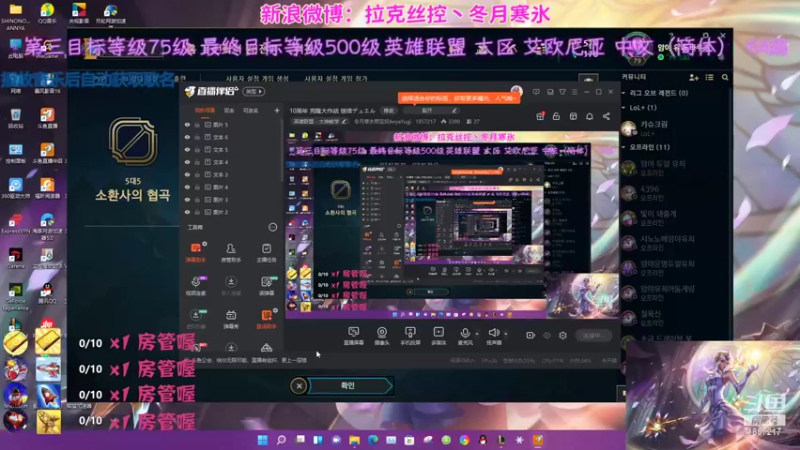Hide layer 图片 4
Viewport: 800px width, 450px height.
187,187
